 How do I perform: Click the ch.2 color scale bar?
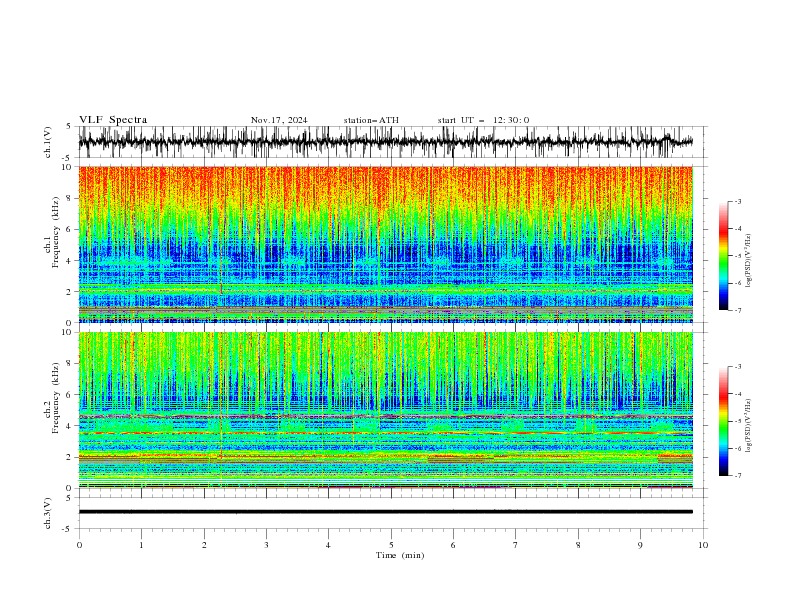723,421
